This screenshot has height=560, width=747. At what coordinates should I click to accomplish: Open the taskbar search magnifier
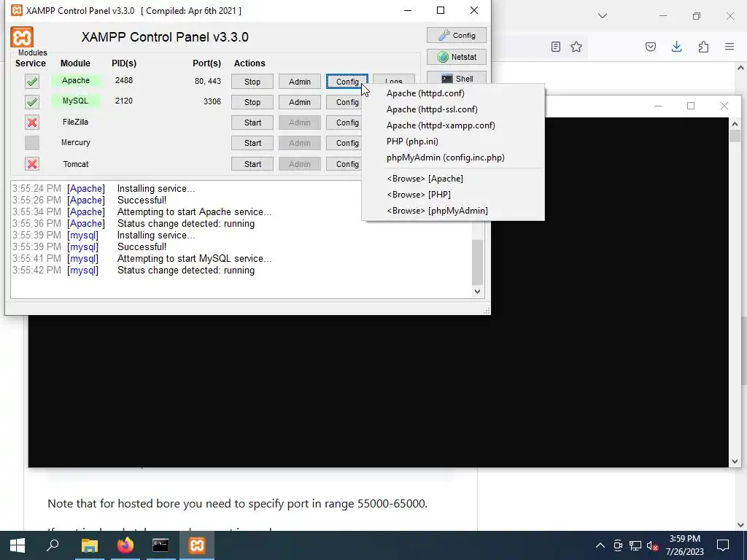click(x=53, y=545)
